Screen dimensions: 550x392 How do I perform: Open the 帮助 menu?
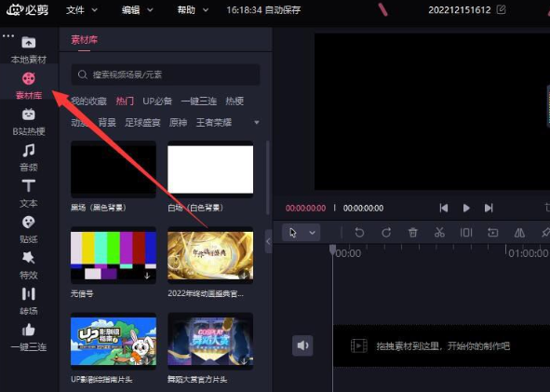193,10
